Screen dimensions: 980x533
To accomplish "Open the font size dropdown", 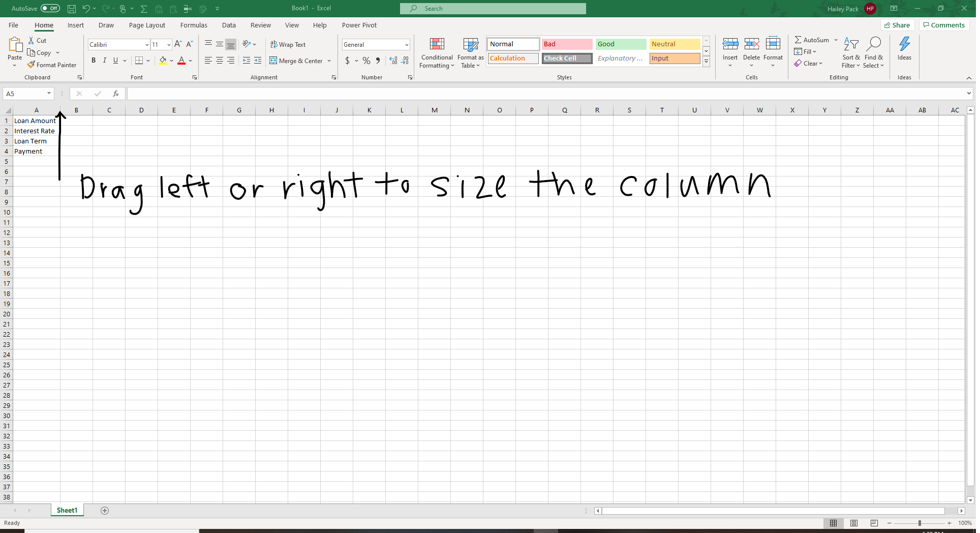I will coord(169,45).
